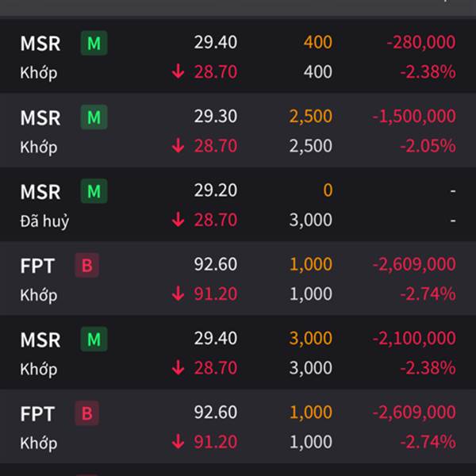Tap the -1,500,000 loss amount
Viewport: 476px width, 476px height.
tap(414, 117)
